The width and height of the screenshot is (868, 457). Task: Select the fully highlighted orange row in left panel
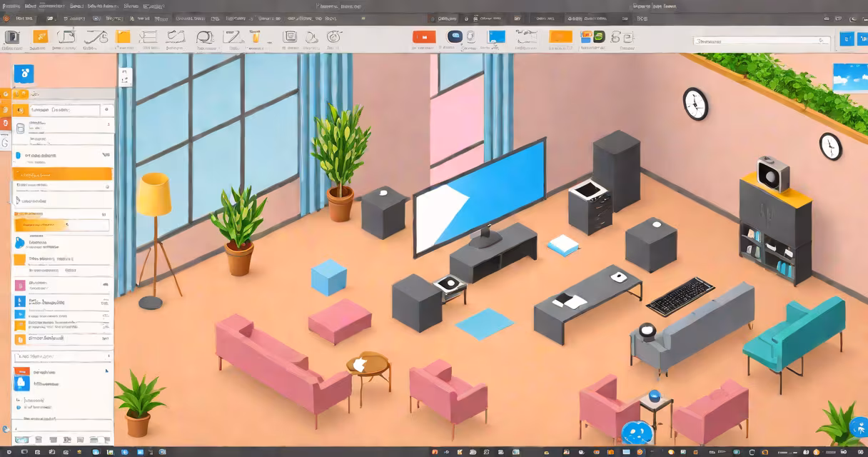(63, 174)
